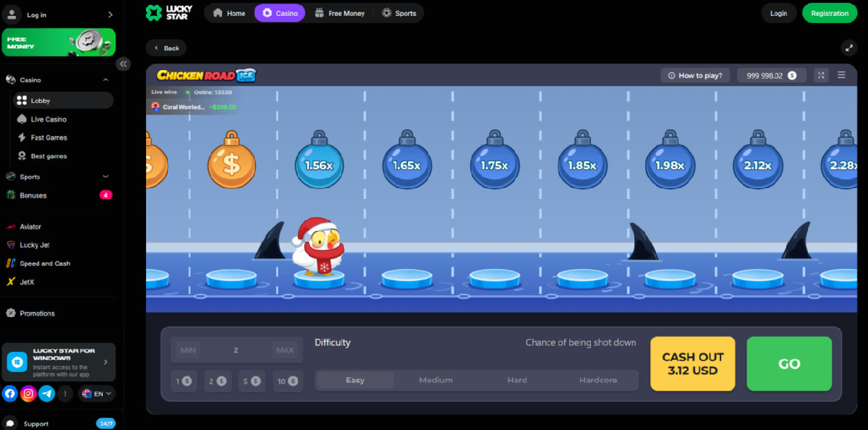This screenshot has width=868, height=430.
Task: Open the Instagram page icon
Action: [27, 393]
